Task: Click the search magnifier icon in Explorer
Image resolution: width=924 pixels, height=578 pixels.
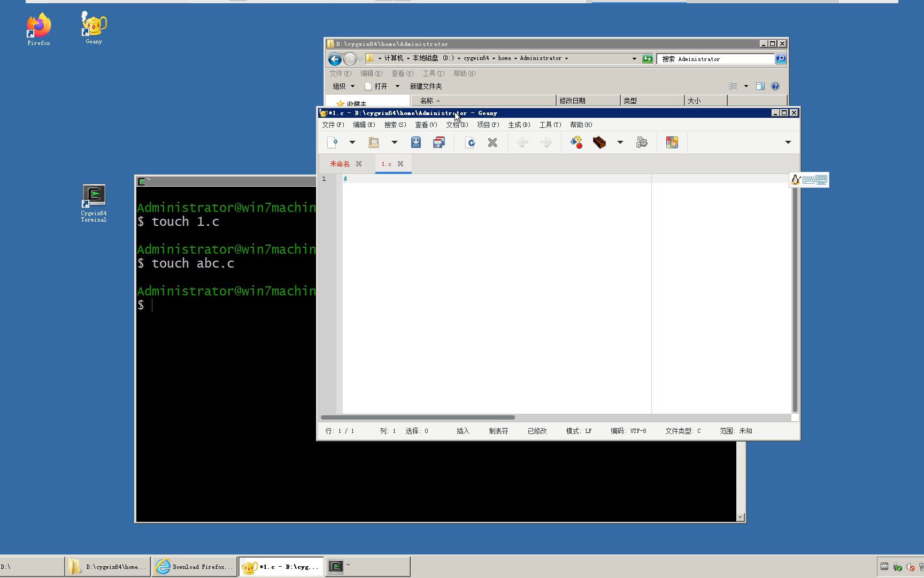Action: point(781,59)
